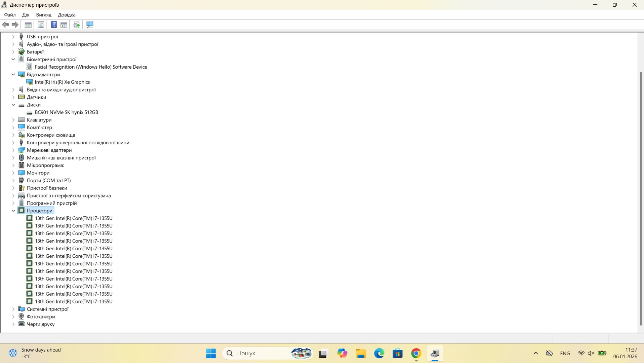Select BC901 NVMe SK hynix 512GB disk

tap(66, 112)
